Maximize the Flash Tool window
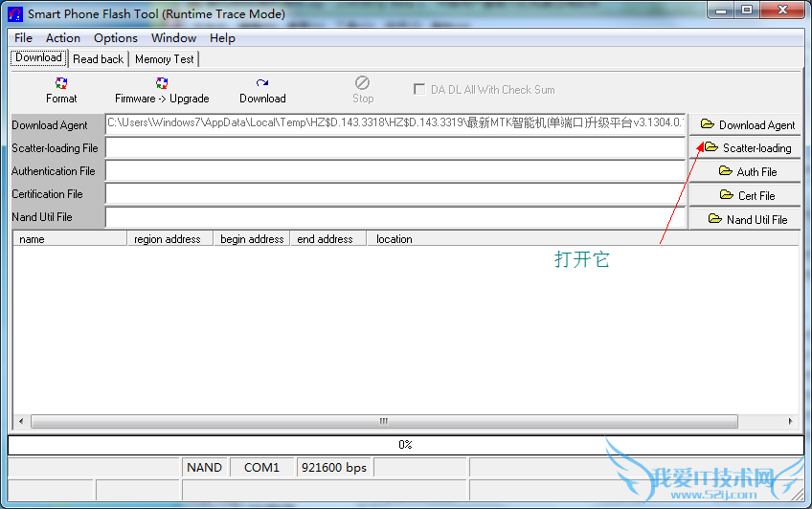The width and height of the screenshot is (812, 509). (746, 10)
